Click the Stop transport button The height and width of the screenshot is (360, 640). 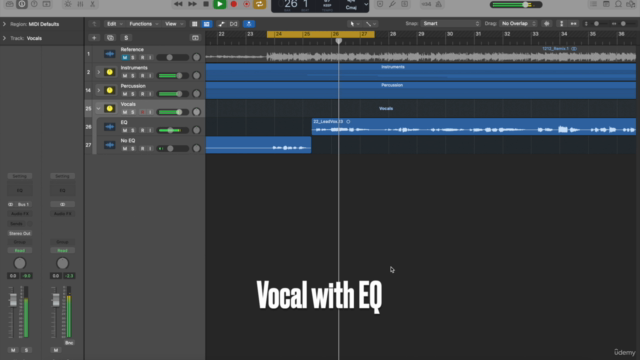[x=206, y=4]
